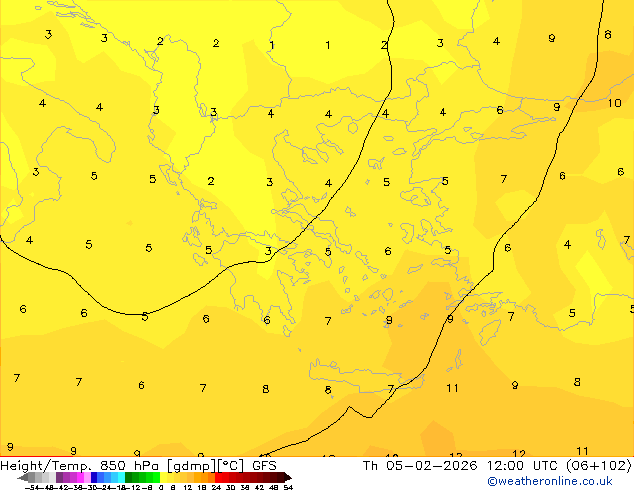Open the weatheronline.co.uk copyright link

tap(549, 481)
